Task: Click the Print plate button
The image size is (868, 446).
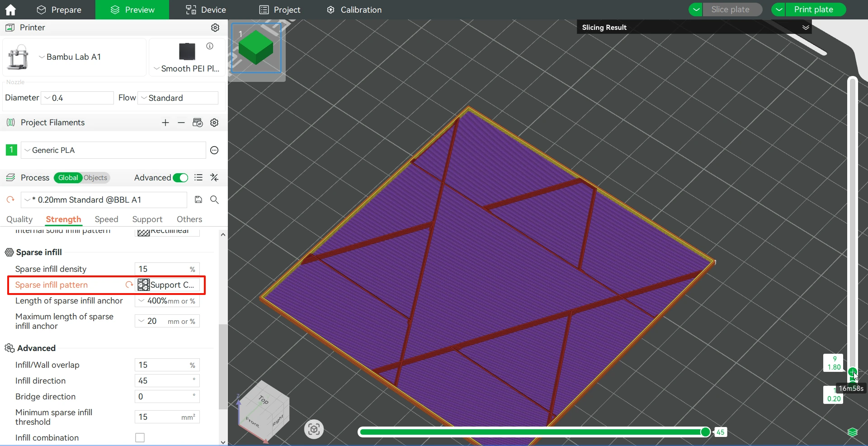Action: 813,9
